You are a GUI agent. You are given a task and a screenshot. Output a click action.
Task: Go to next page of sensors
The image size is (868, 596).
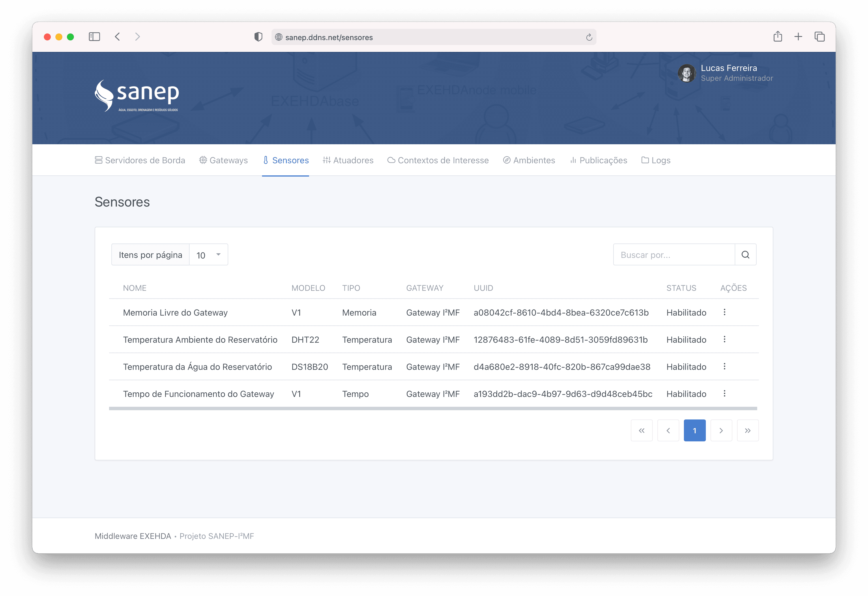721,431
